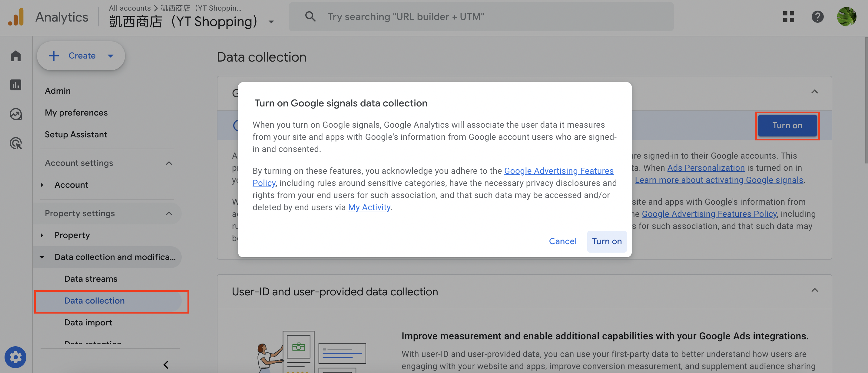Open the Help question mark icon
The image size is (868, 373).
pyautogui.click(x=817, y=16)
